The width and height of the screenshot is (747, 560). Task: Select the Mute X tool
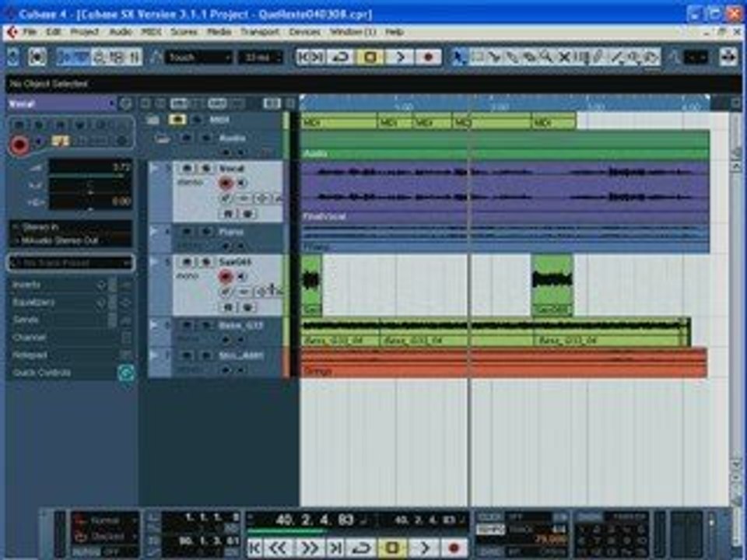coord(563,58)
